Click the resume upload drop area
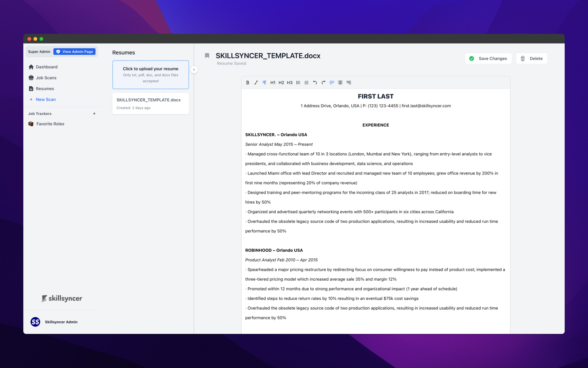588x368 pixels. pyautogui.click(x=150, y=75)
